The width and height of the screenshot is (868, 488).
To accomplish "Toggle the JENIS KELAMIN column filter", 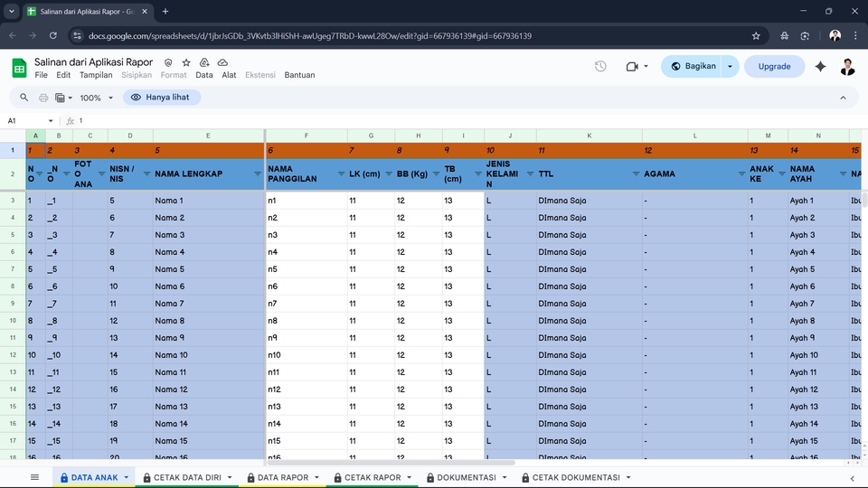I will coord(530,174).
